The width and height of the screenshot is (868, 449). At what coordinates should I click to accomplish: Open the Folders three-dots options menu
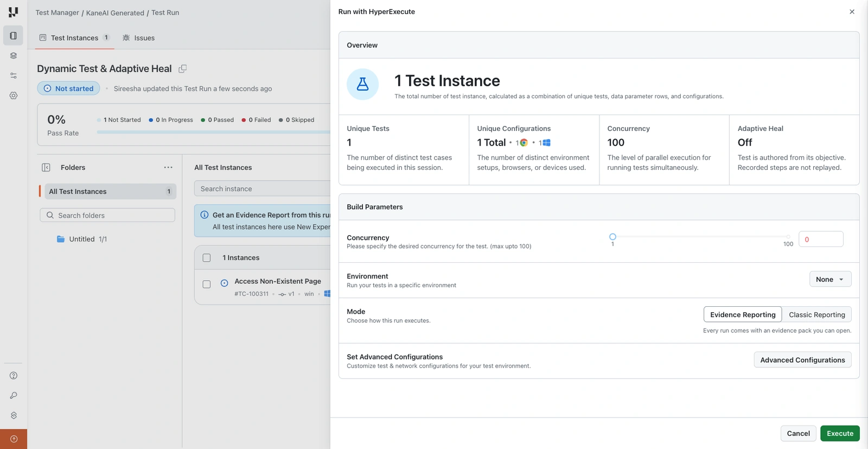click(x=168, y=168)
